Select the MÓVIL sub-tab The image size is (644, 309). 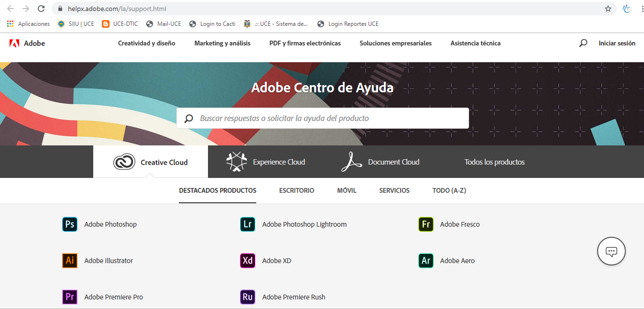(x=347, y=190)
